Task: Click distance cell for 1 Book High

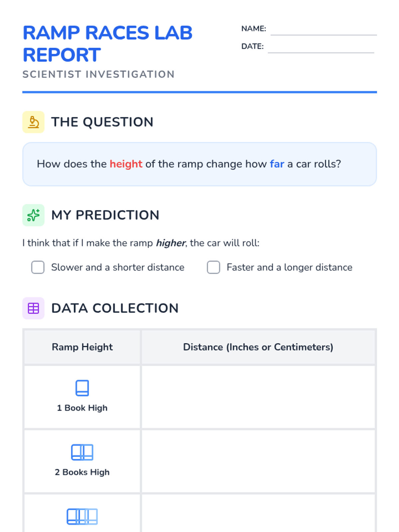Action: coord(258,397)
